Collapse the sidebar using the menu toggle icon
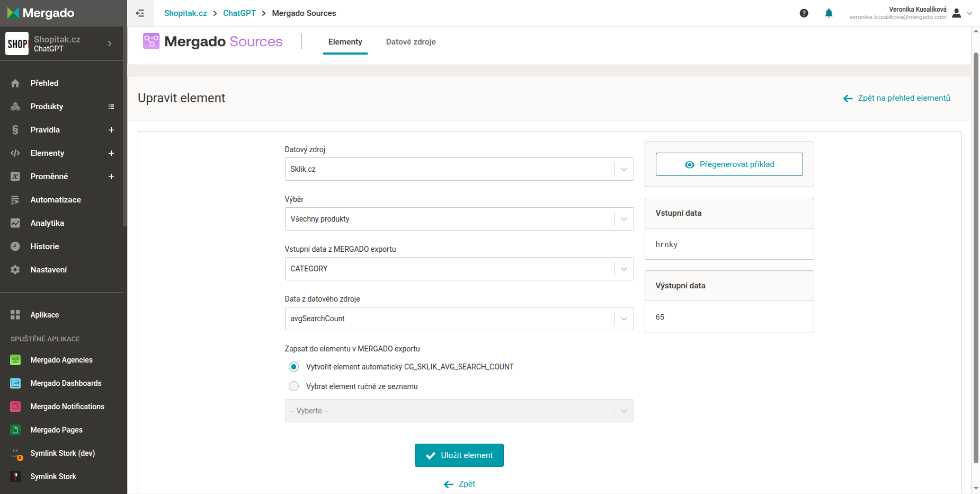Screen dimensions: 980x494 coord(140,13)
